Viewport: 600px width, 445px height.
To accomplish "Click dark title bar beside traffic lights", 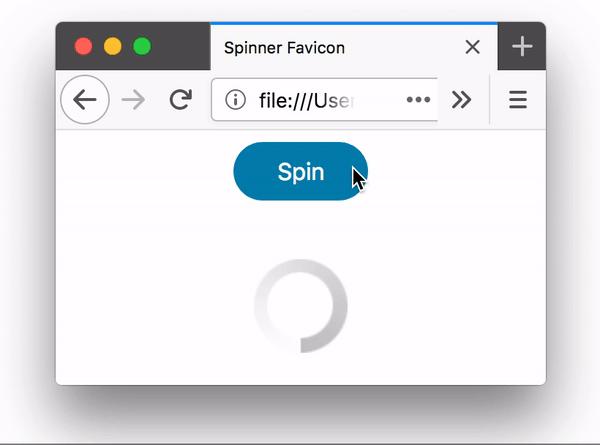I will (182, 47).
